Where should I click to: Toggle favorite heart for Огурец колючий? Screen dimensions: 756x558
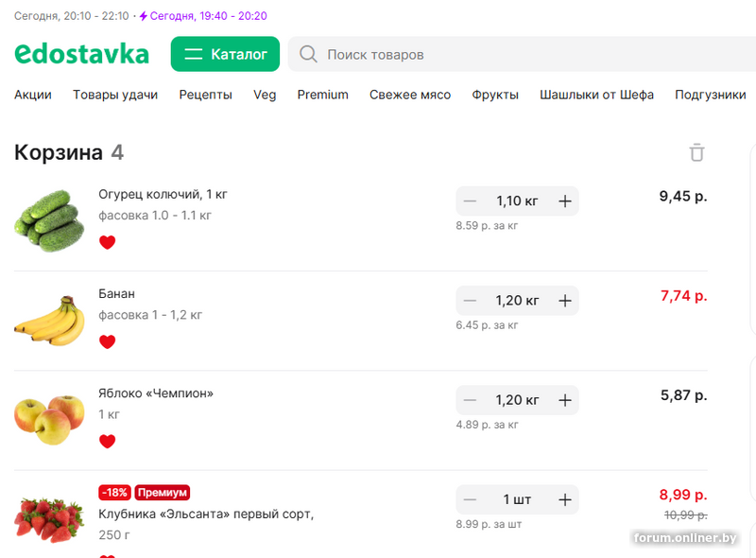107,242
